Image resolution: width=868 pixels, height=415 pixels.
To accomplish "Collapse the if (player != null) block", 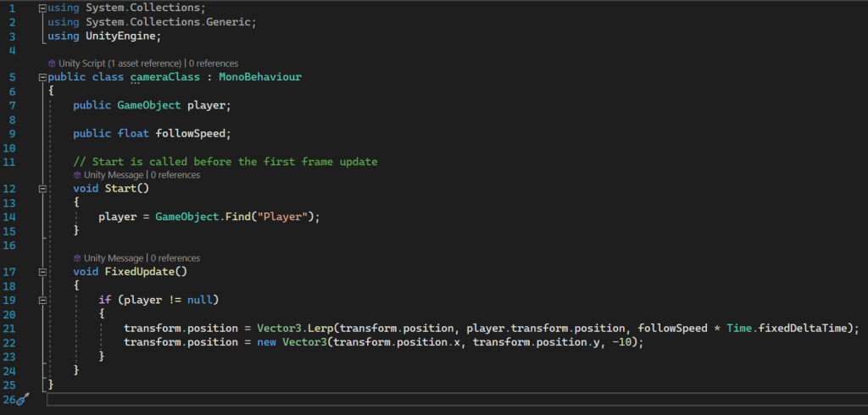I will [x=42, y=300].
